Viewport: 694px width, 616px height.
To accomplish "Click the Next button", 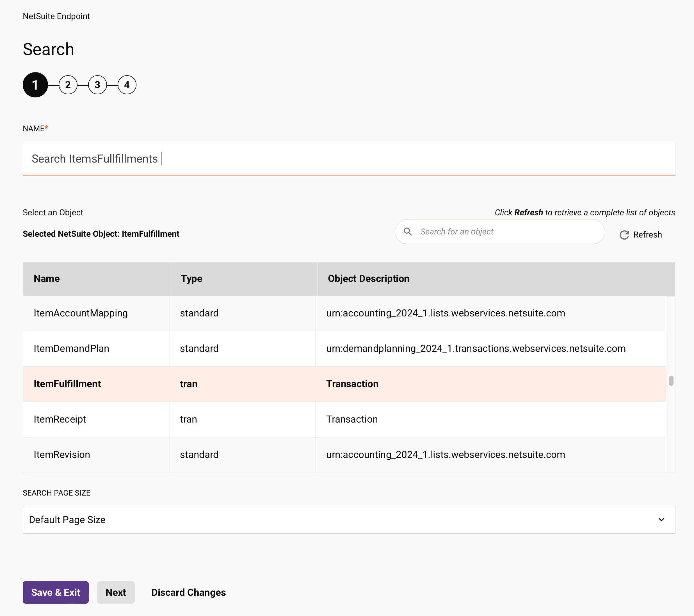I will 115,592.
